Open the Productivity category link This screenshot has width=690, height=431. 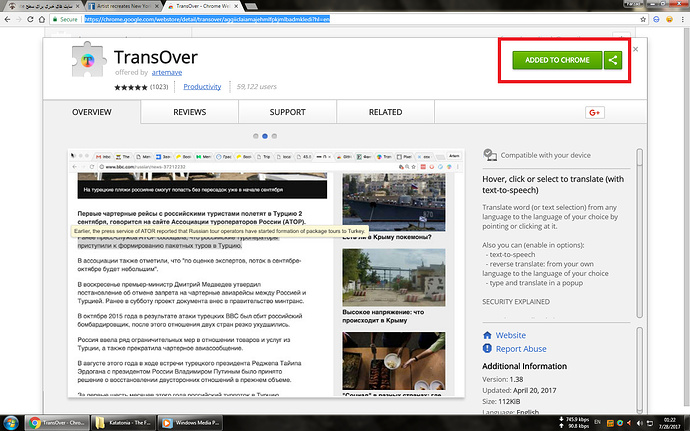click(202, 87)
